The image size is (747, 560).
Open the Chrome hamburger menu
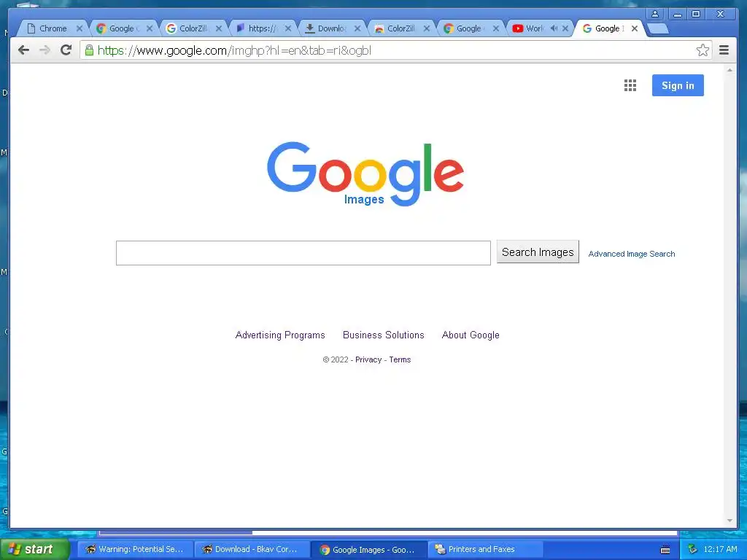tap(724, 50)
